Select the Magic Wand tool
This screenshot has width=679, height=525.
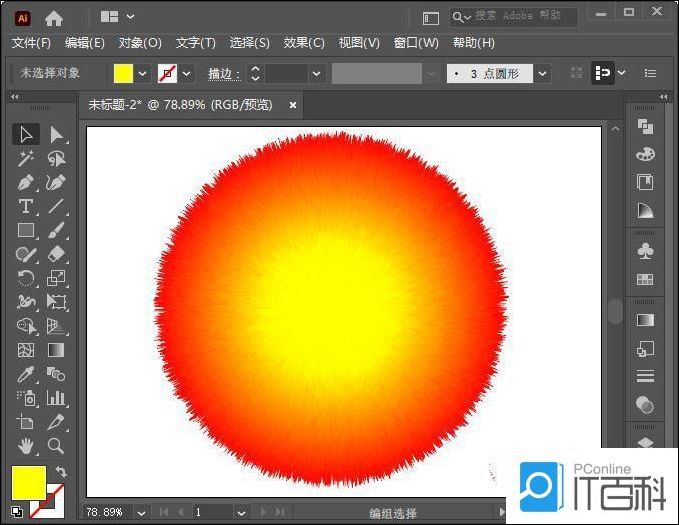(x=26, y=159)
